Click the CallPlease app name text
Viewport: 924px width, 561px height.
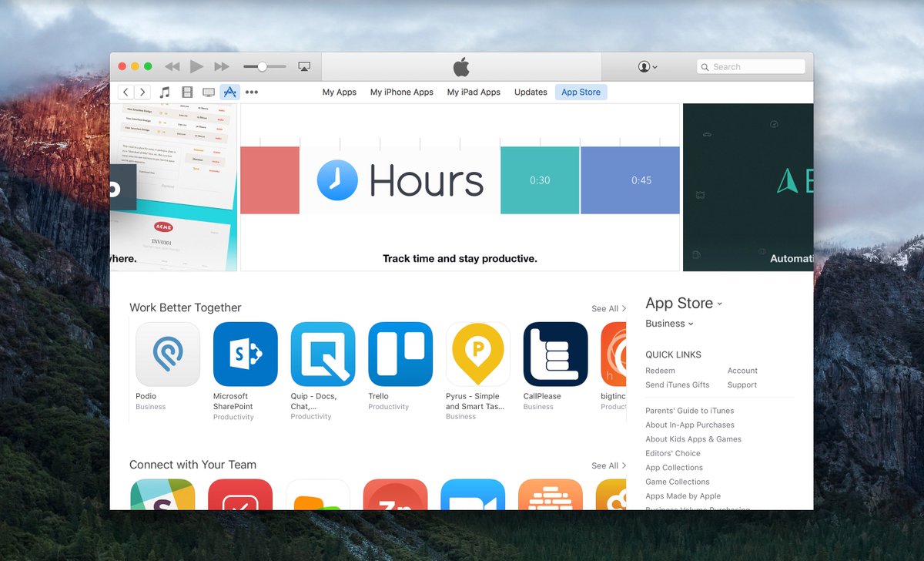[542, 396]
